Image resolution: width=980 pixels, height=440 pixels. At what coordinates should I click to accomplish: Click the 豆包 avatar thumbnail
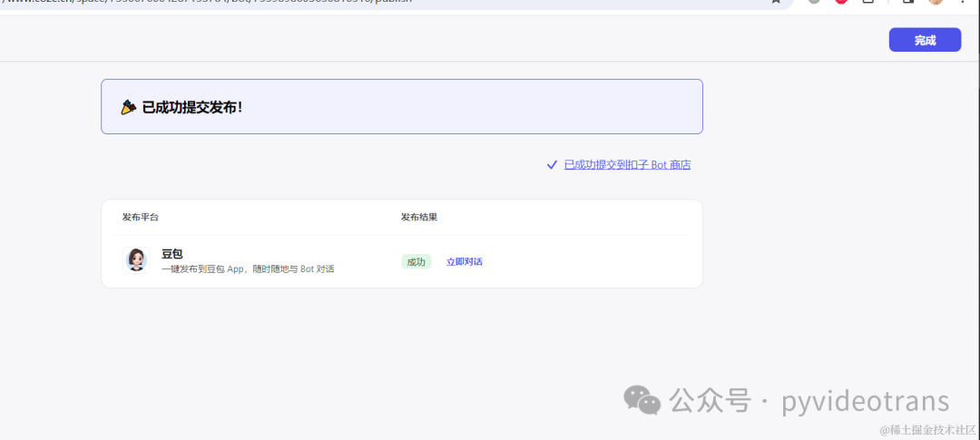tap(136, 260)
